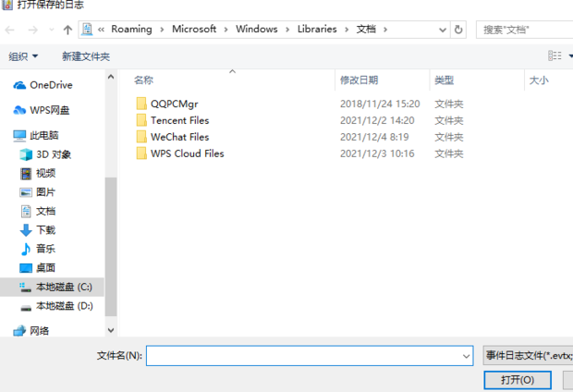Click the 打开(O) button
The image size is (573, 392).
(518, 380)
